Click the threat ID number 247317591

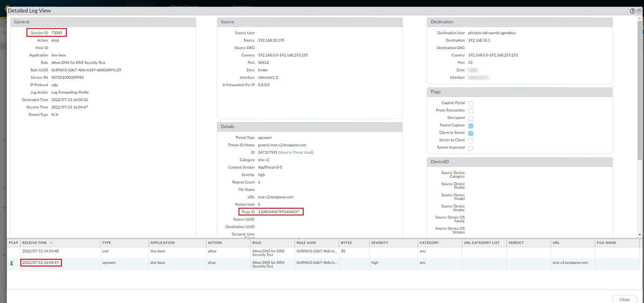point(268,152)
